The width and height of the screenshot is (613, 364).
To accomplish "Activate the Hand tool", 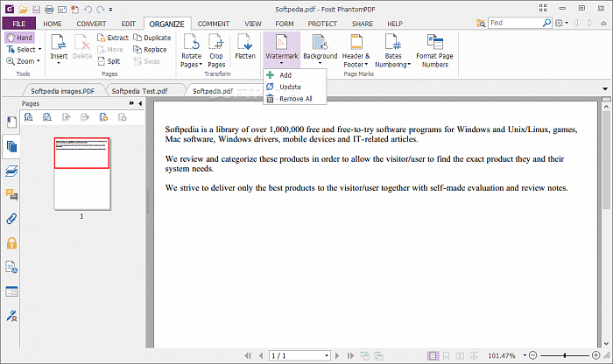I will tap(20, 38).
